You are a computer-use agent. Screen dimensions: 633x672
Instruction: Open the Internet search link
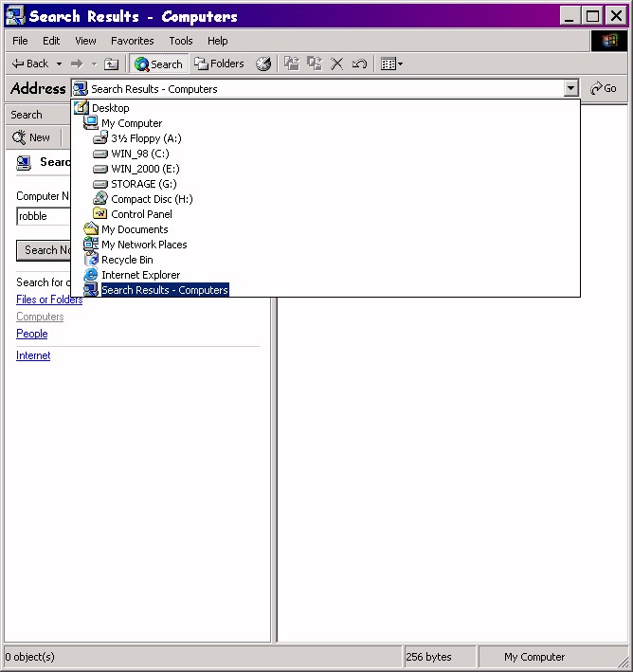click(x=33, y=355)
